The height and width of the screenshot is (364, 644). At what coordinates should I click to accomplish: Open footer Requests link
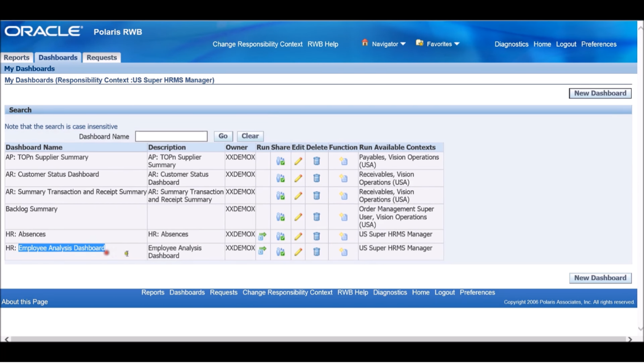click(224, 292)
